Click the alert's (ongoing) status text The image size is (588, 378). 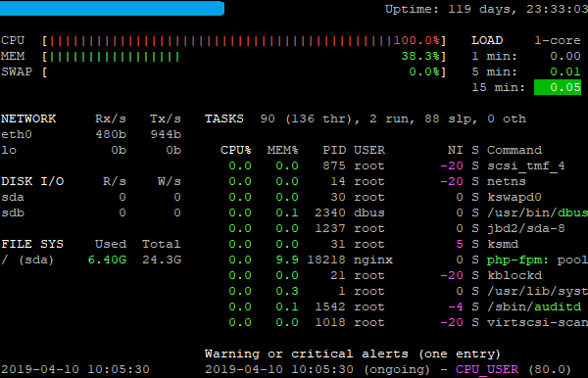pyautogui.click(x=397, y=370)
